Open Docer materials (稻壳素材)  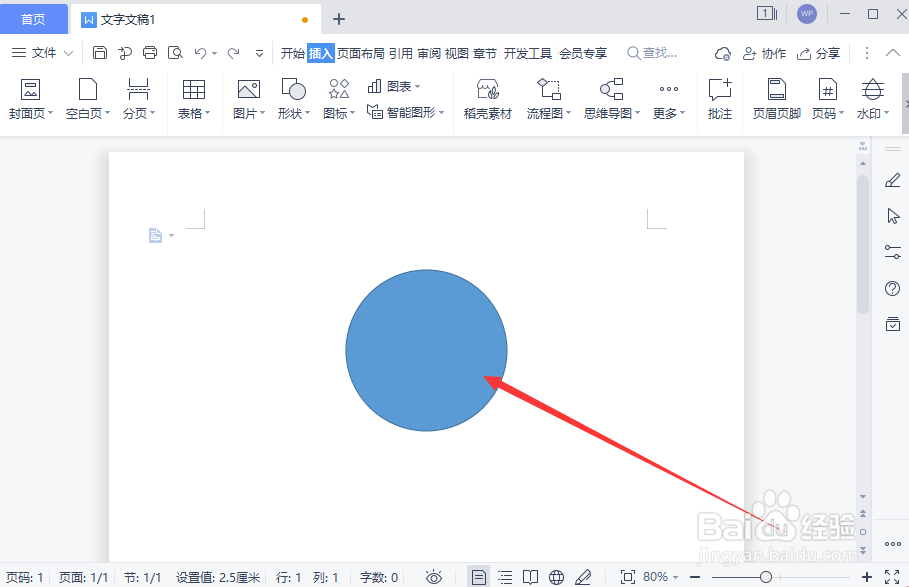coord(488,99)
